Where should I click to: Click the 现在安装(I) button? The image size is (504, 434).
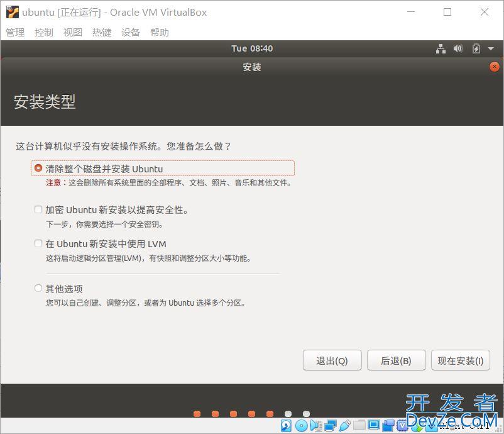(461, 360)
